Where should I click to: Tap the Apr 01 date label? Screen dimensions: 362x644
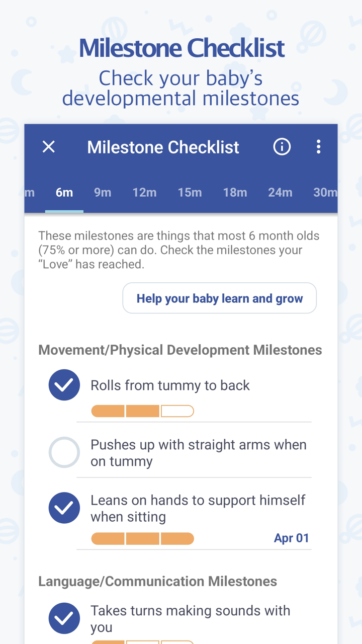[291, 538]
